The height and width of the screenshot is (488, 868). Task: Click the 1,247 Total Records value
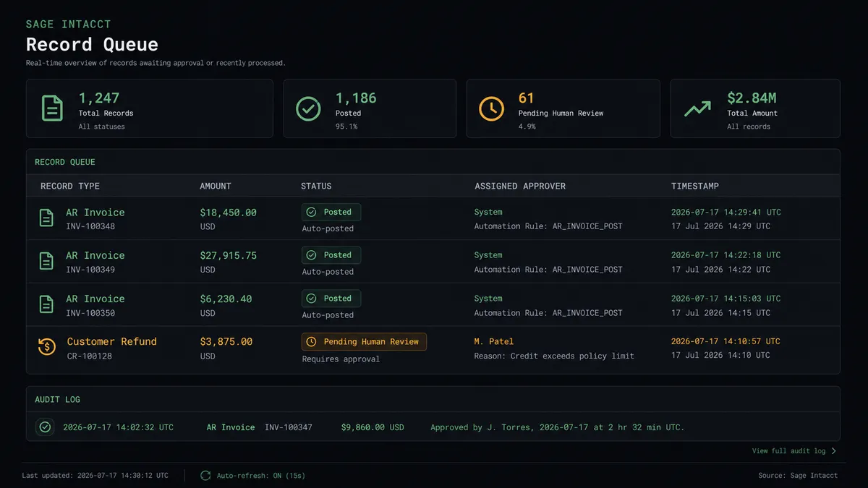(x=99, y=98)
